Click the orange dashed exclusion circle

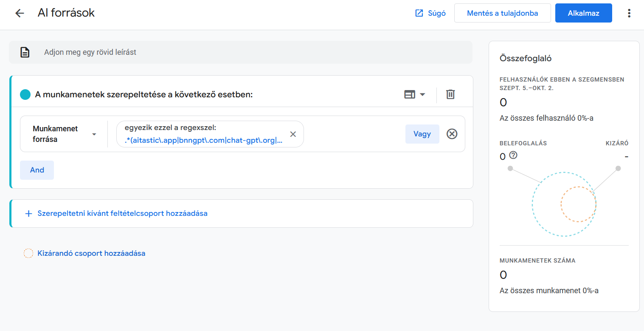pyautogui.click(x=578, y=204)
